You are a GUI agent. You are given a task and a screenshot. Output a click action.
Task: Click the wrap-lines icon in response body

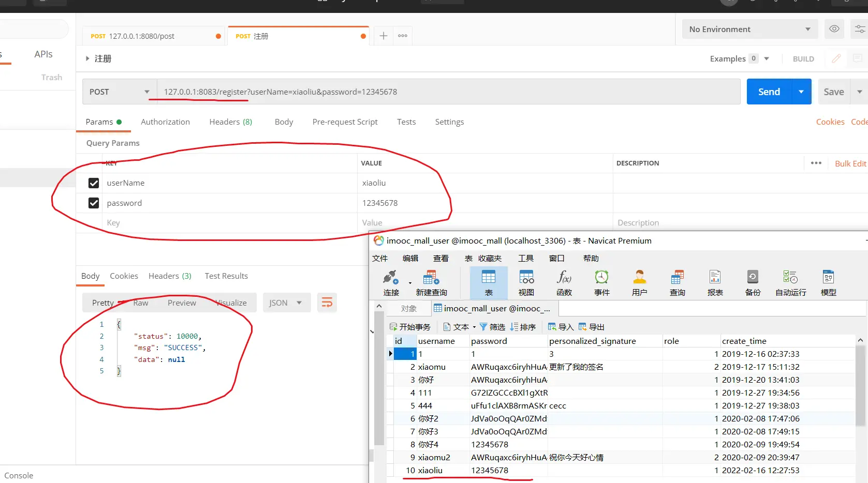click(327, 303)
